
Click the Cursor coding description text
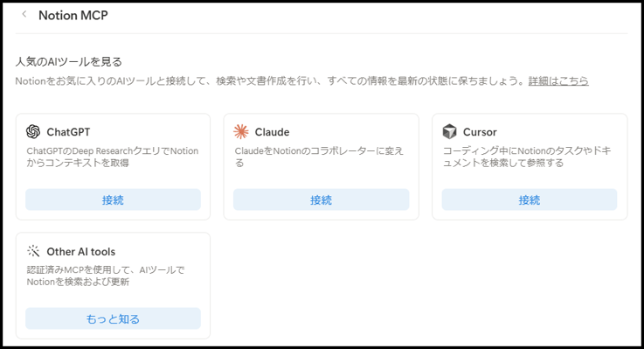(x=527, y=157)
